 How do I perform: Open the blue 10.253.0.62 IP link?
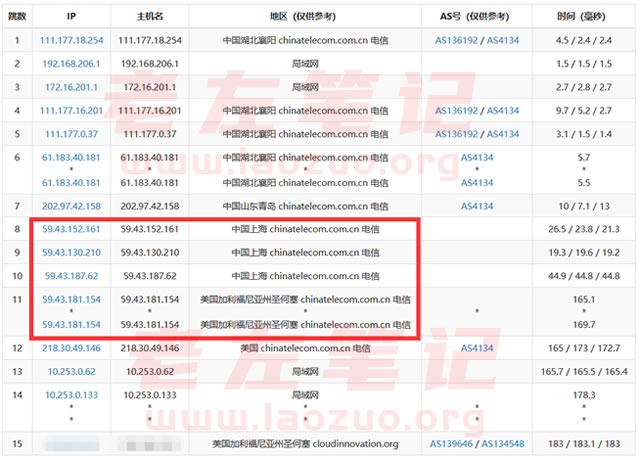click(71, 371)
